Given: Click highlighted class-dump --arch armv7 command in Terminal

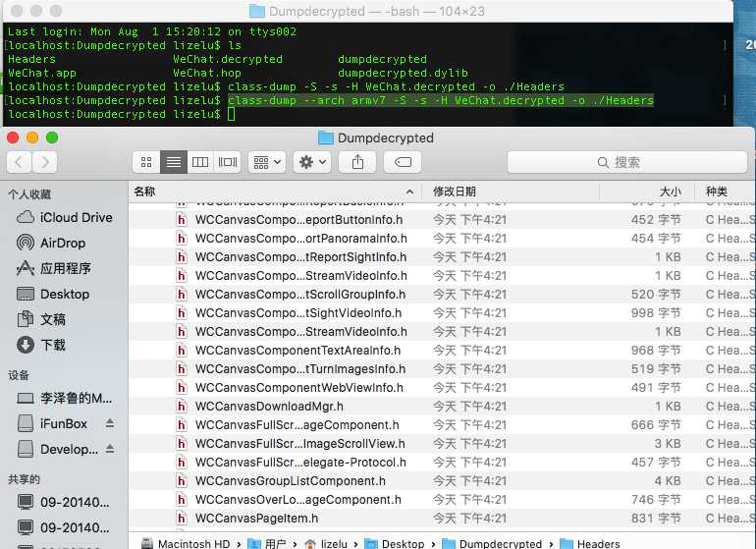Looking at the screenshot, I should pyautogui.click(x=440, y=100).
